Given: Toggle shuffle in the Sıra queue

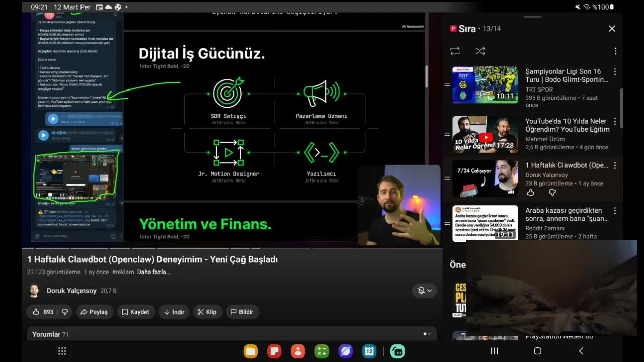Looking at the screenshot, I should point(480,51).
